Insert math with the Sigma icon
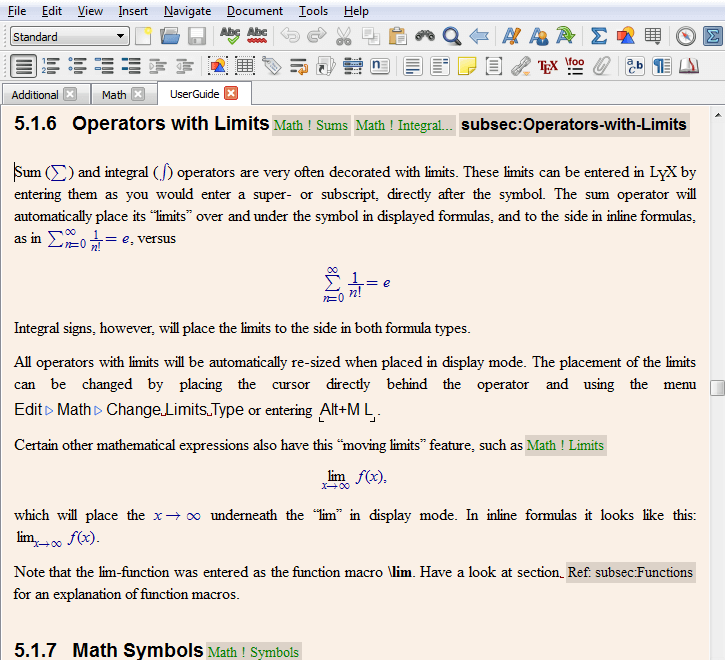 (x=598, y=37)
